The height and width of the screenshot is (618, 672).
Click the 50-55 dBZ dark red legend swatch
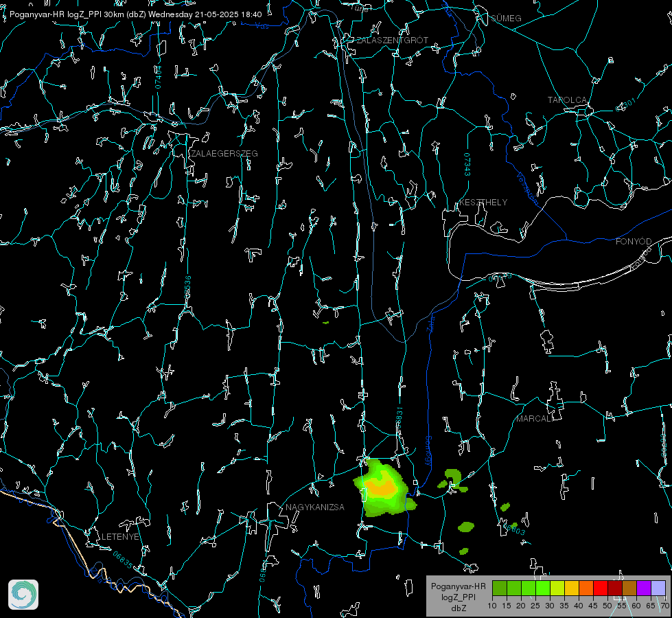[614, 588]
